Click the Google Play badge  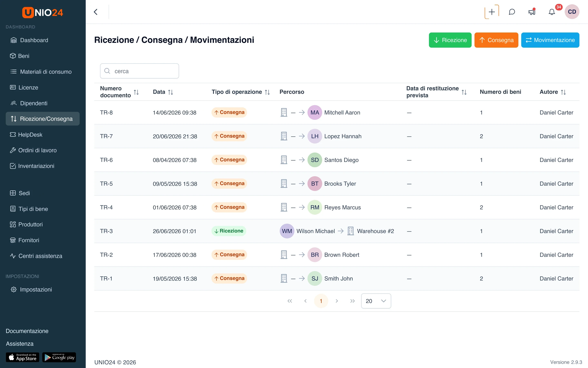click(x=59, y=357)
